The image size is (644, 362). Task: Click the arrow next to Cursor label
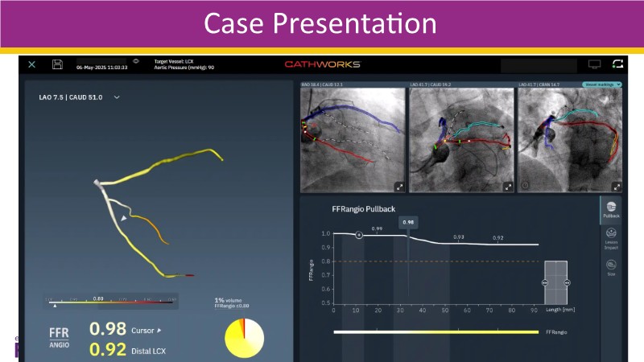pos(159,330)
